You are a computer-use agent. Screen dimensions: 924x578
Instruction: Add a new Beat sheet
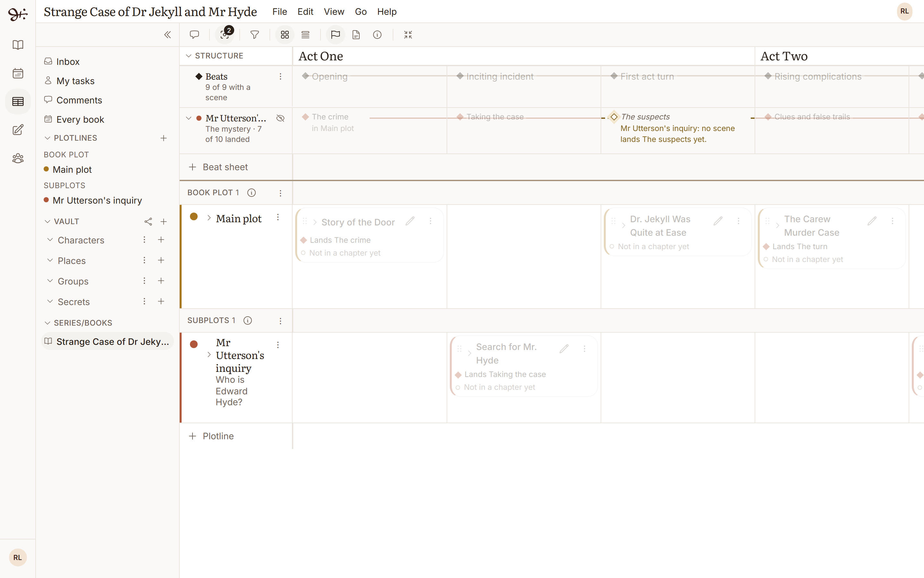pyautogui.click(x=219, y=167)
